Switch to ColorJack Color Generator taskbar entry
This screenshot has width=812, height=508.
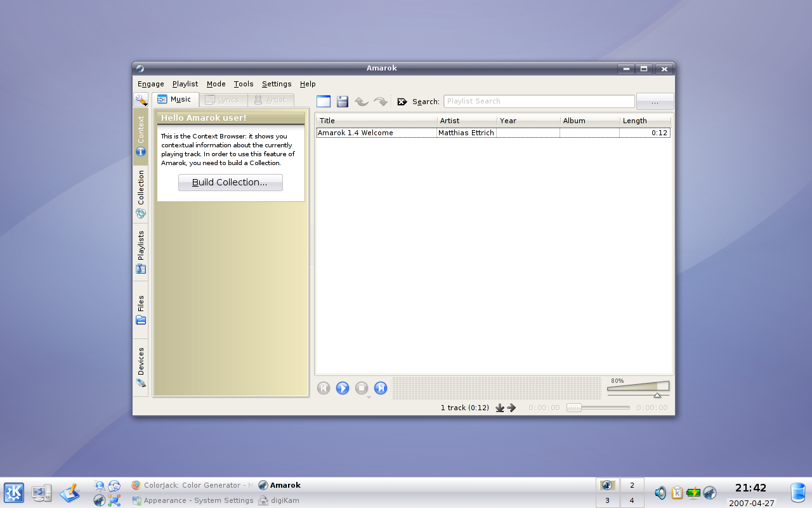point(192,485)
